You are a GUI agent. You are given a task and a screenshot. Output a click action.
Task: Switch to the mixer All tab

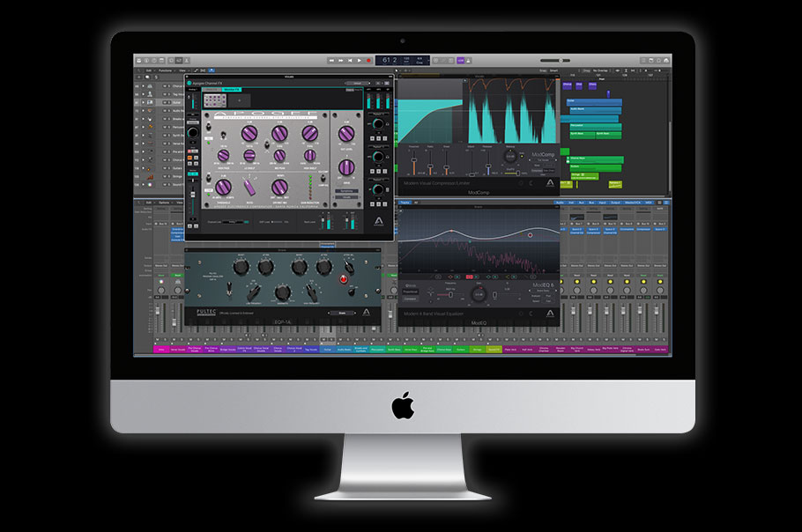coord(416,203)
